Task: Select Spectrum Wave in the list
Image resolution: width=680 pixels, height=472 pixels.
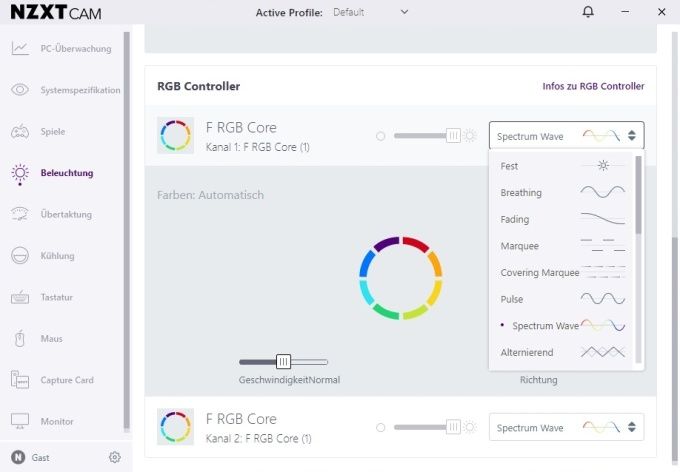Action: pos(562,326)
